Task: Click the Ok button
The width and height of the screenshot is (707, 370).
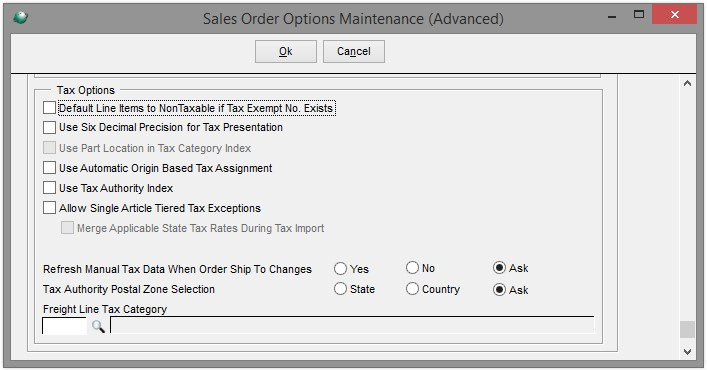Action: 286,51
